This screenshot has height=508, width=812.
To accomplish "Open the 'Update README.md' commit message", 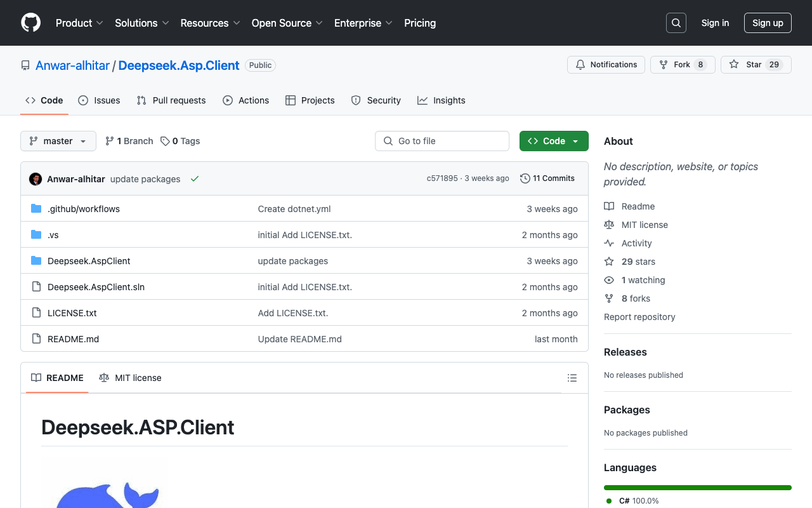I will pyautogui.click(x=300, y=339).
